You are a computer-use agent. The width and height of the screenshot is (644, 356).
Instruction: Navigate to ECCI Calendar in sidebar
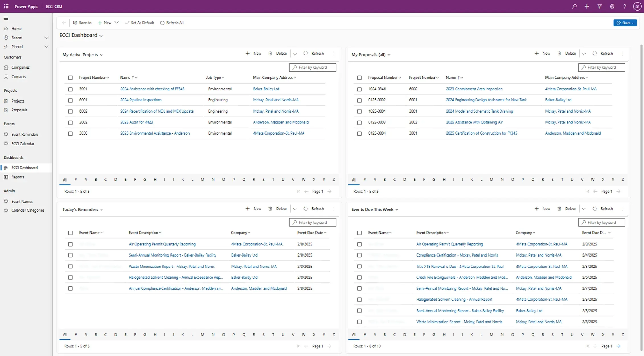[x=22, y=144]
